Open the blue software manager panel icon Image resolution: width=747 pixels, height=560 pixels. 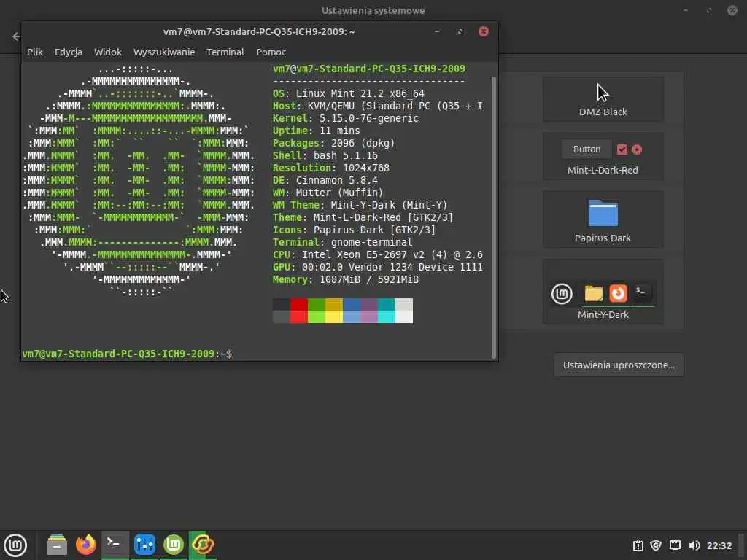pos(144,544)
